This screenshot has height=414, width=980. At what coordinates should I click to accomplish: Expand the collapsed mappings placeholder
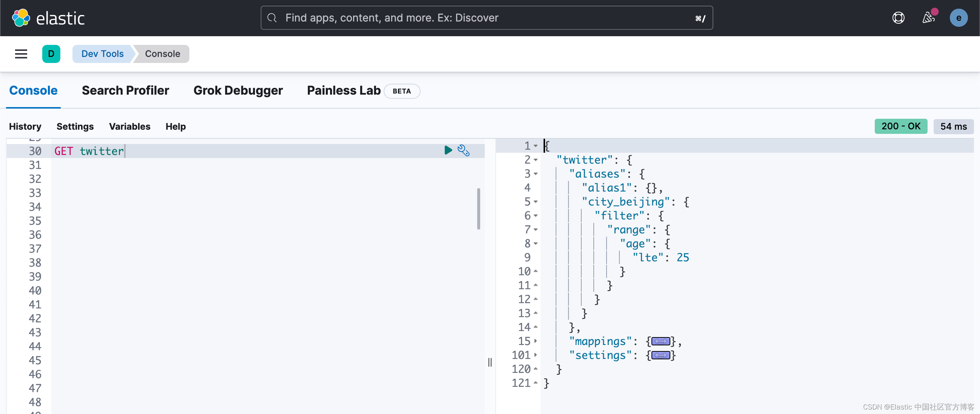pyautogui.click(x=661, y=341)
